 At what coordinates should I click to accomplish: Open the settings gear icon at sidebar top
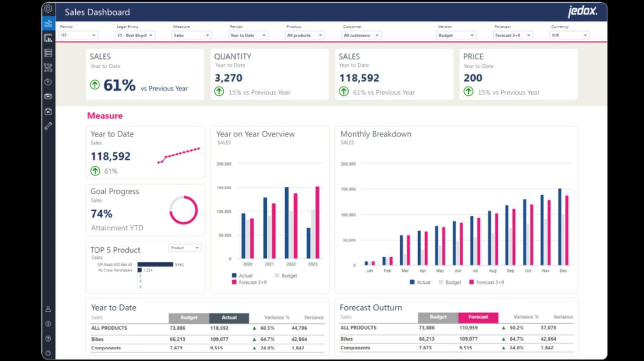coord(48,8)
